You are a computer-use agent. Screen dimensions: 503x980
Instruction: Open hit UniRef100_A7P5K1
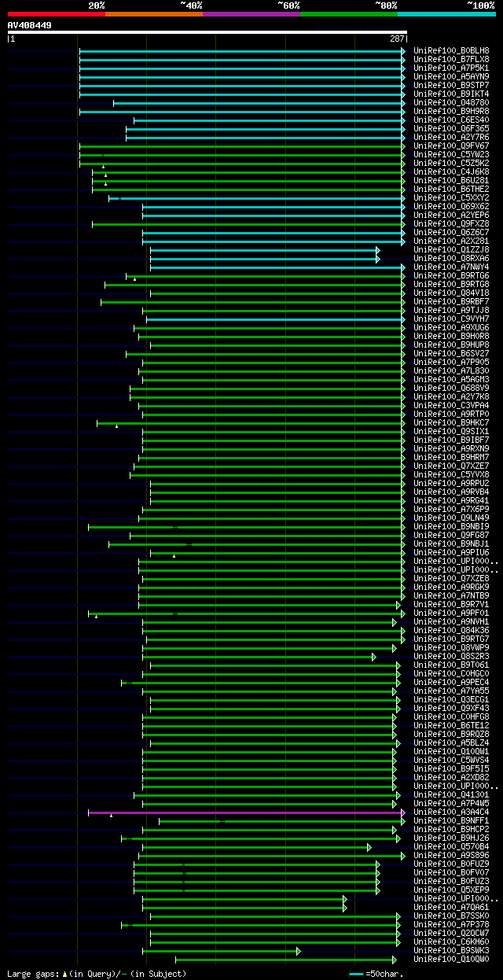[451, 68]
